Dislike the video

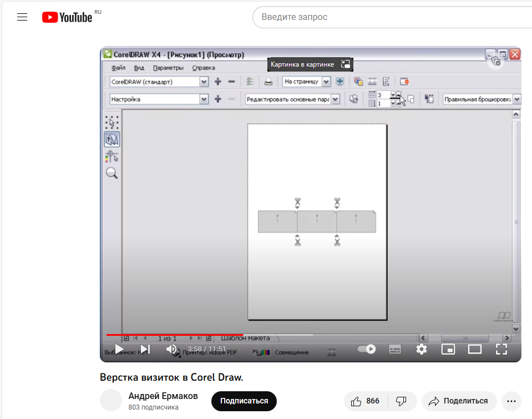(x=402, y=401)
